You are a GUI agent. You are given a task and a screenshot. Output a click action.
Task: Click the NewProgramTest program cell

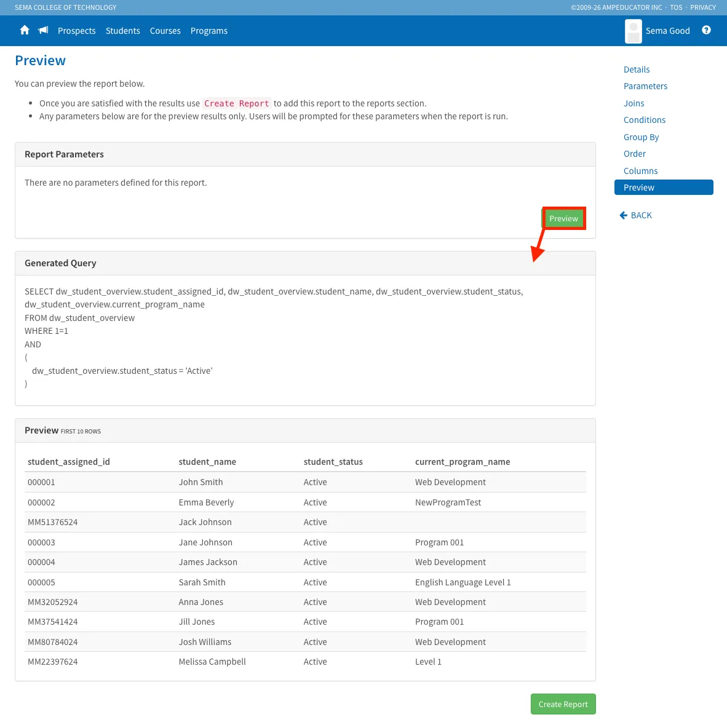448,502
